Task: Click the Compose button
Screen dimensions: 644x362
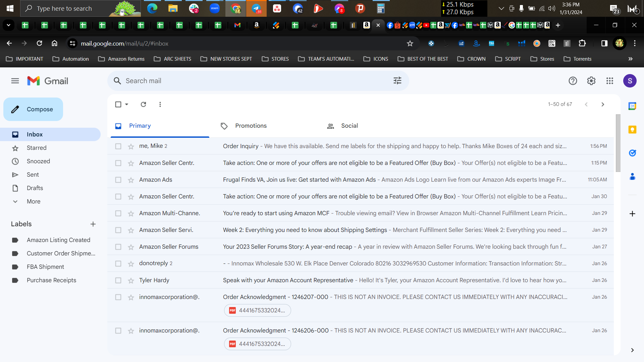Action: pos(33,109)
